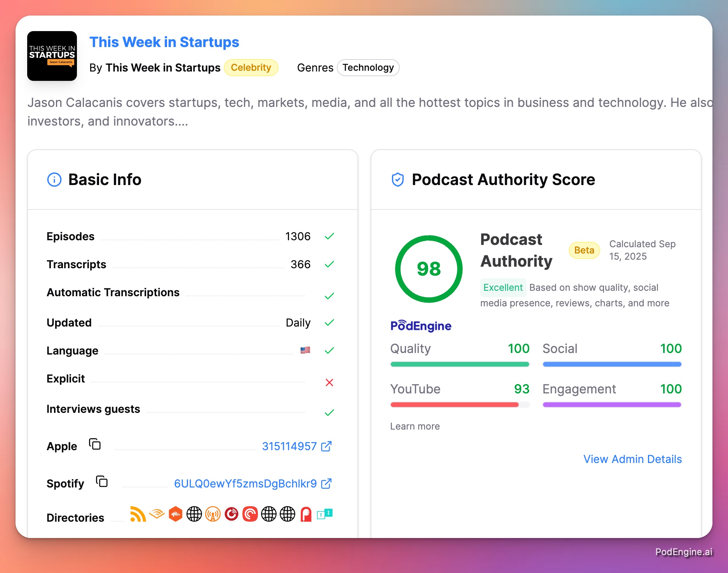The height and width of the screenshot is (573, 728).
Task: Click View Admin Details
Action: pos(632,459)
